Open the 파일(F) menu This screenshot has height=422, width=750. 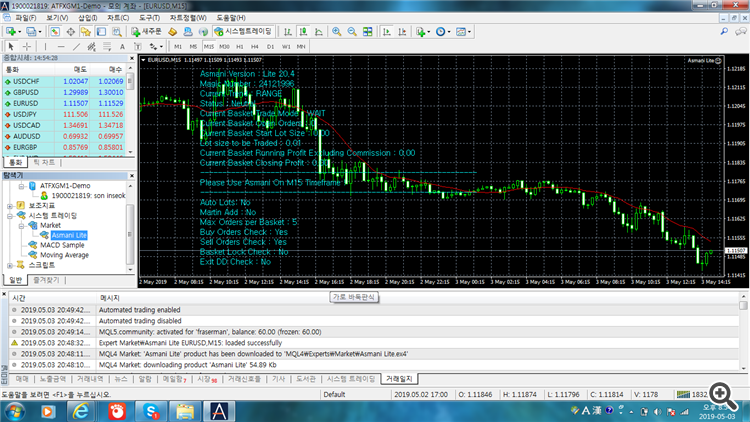25,18
